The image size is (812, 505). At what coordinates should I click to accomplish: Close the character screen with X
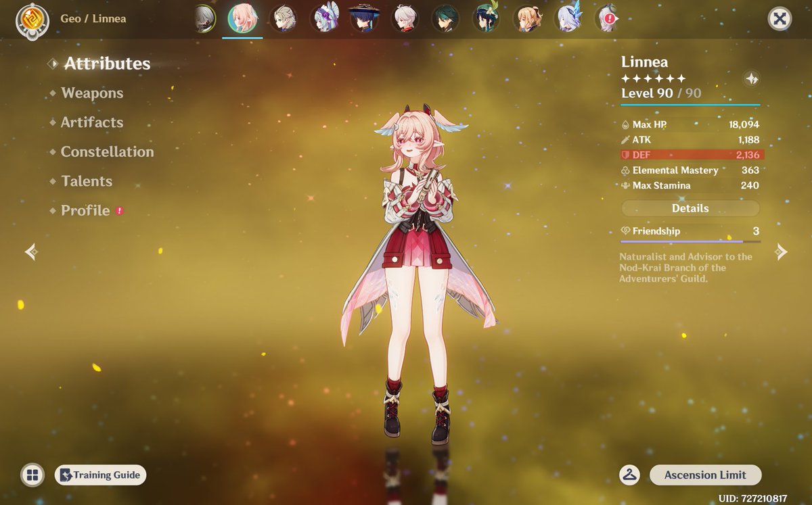pos(780,19)
